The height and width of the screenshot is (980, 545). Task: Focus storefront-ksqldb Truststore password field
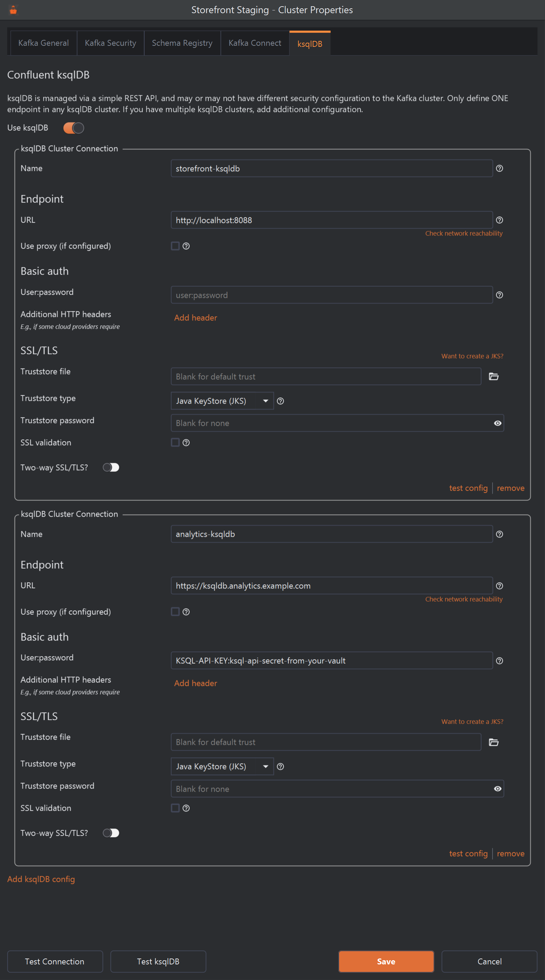[x=332, y=423]
